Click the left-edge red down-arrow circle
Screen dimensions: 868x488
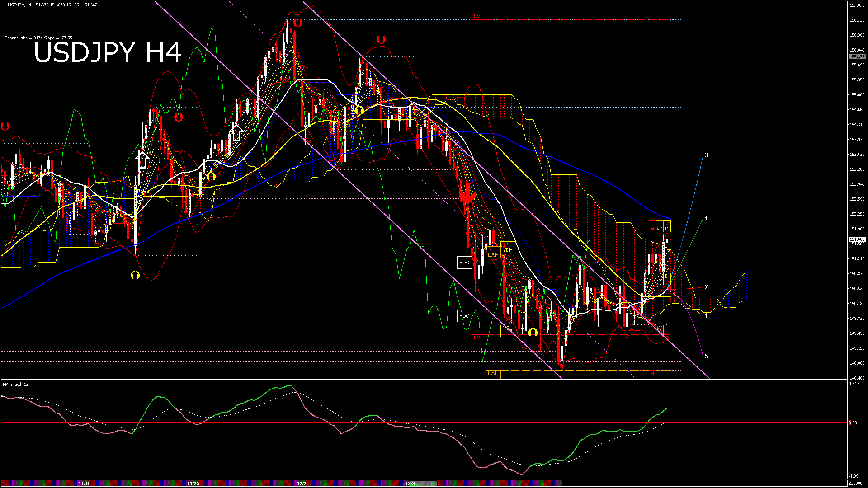click(x=5, y=126)
